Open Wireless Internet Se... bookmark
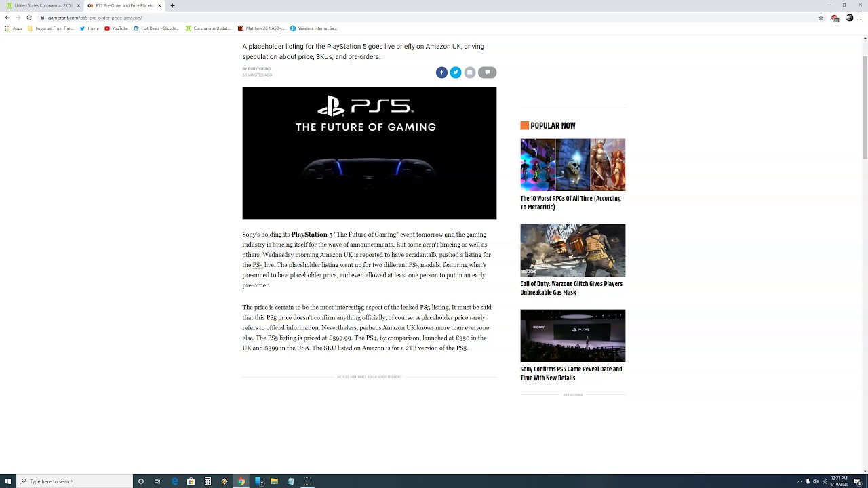This screenshot has width=868, height=488. coord(313,28)
